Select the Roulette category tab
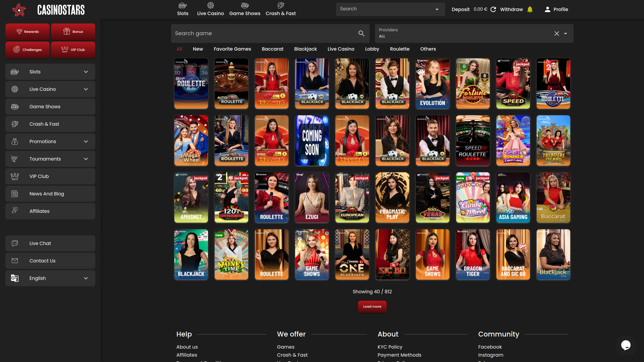The height and width of the screenshot is (362, 644). [x=399, y=49]
